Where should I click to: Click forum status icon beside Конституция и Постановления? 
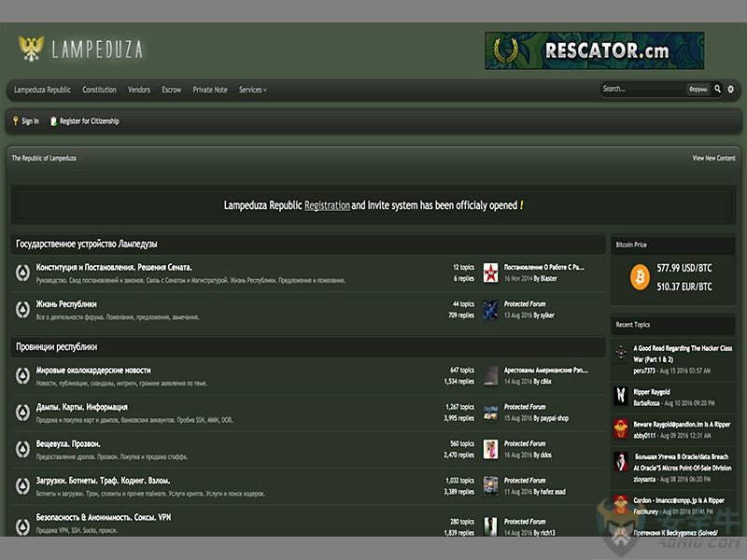[x=22, y=273]
